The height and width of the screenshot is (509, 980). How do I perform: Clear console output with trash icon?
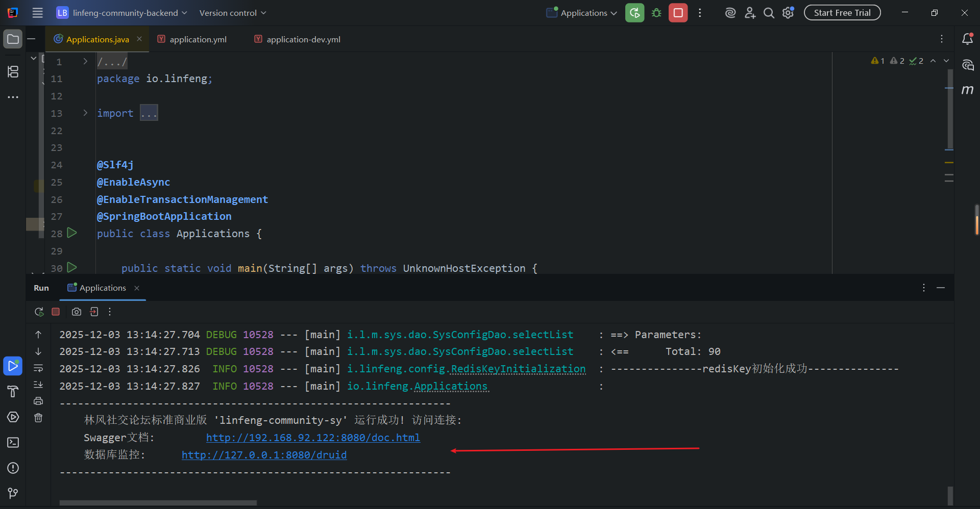(x=38, y=418)
